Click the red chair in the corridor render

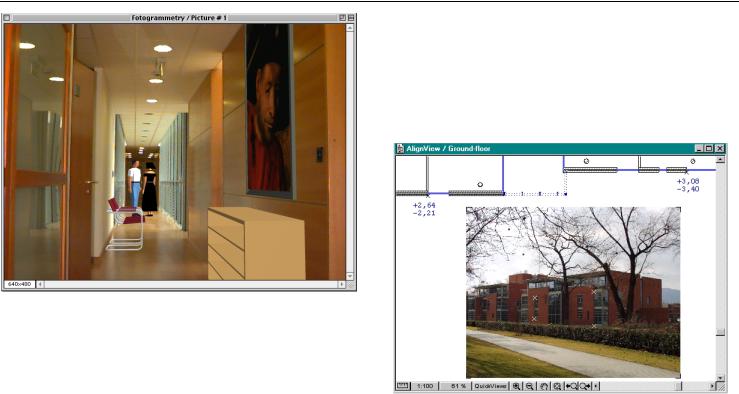(125, 223)
